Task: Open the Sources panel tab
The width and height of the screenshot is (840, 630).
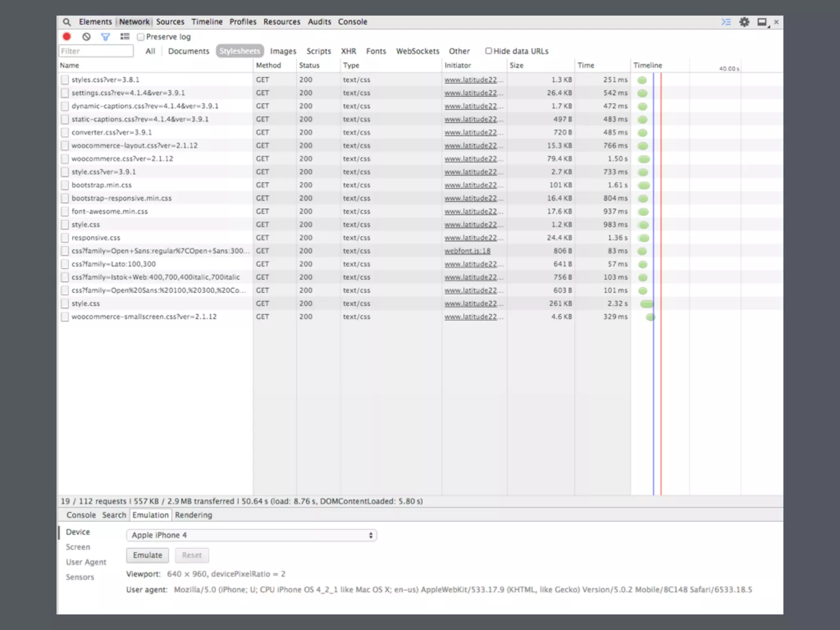Action: tap(170, 22)
